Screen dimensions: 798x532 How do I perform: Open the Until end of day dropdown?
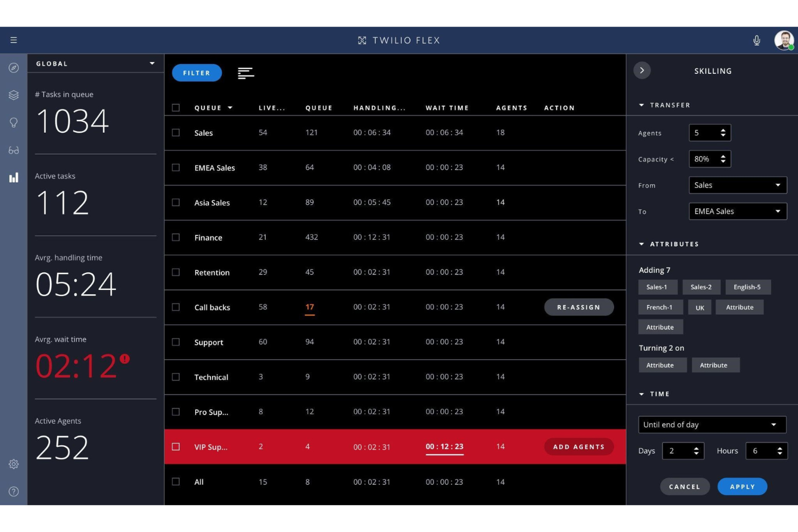tap(712, 424)
